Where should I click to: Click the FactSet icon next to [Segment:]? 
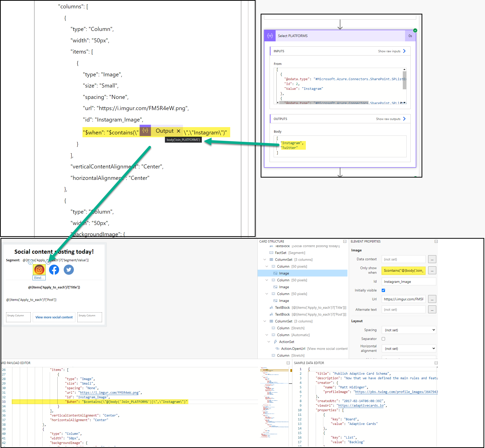[271, 253]
